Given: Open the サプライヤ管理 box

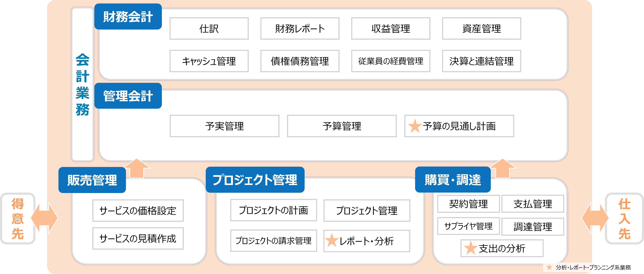Looking at the screenshot, I should 468,226.
